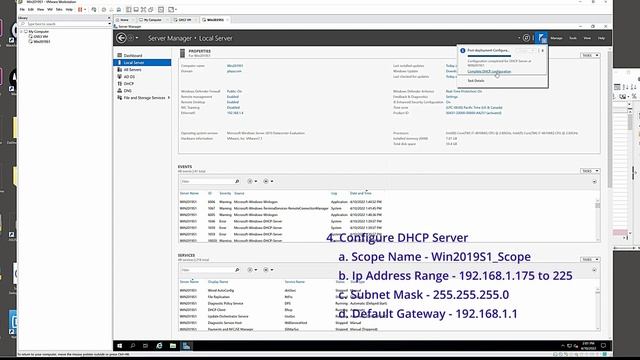Open Events list options dropdown
Screen dimensions: 640x360
252,181
